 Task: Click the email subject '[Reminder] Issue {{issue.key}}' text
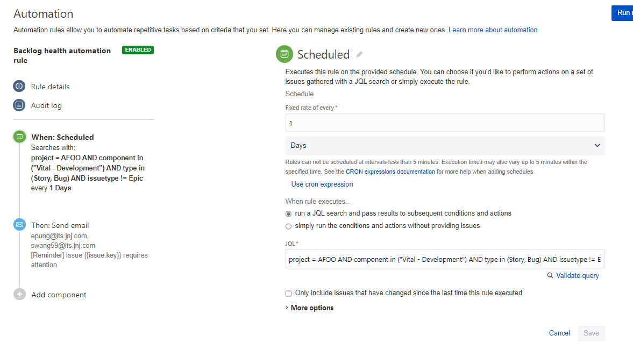click(76, 255)
